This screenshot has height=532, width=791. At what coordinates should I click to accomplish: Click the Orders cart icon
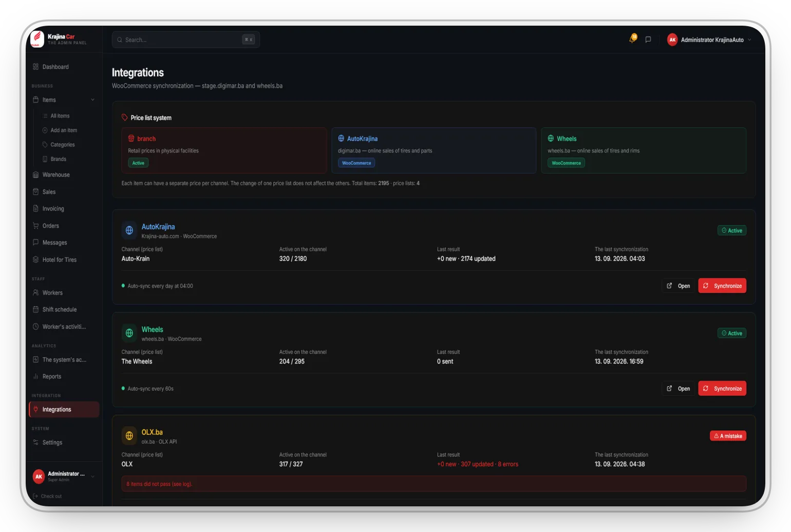[35, 225]
